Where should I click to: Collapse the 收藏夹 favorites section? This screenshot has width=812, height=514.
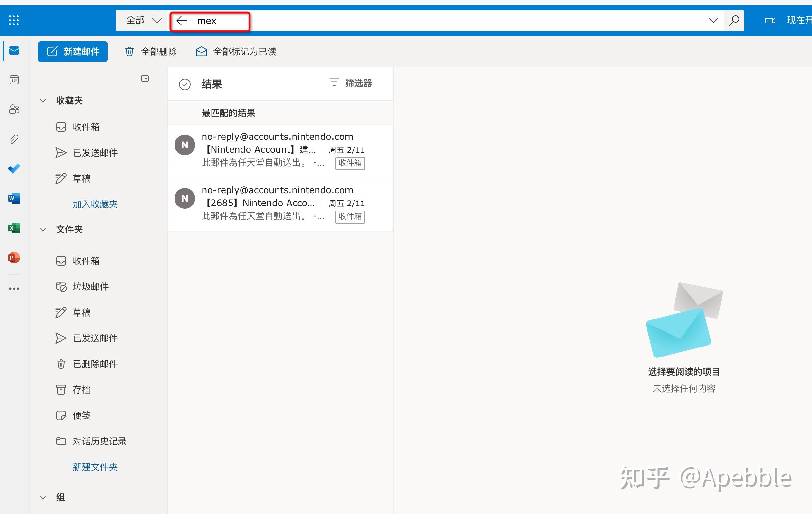[x=43, y=100]
